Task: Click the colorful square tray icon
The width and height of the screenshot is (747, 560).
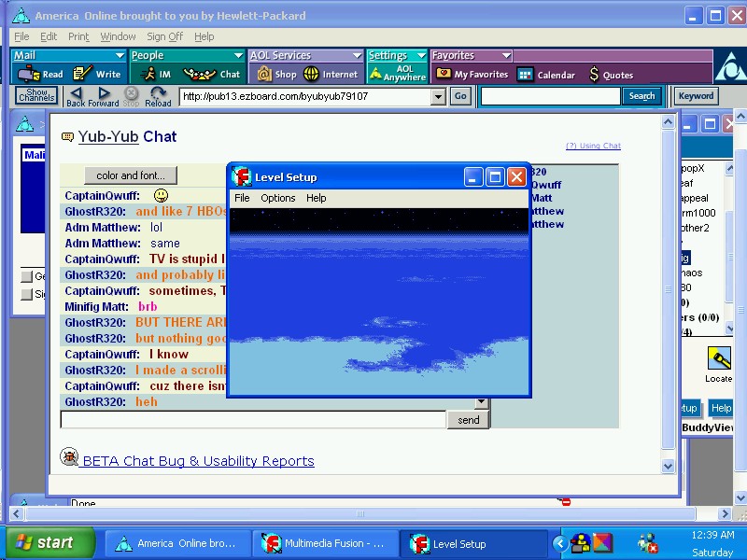Action: (601, 543)
